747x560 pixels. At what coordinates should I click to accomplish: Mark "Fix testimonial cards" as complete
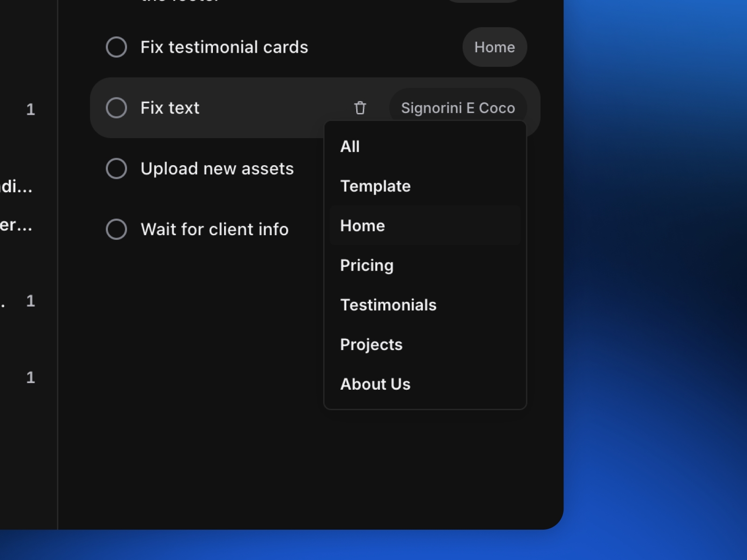pos(116,47)
